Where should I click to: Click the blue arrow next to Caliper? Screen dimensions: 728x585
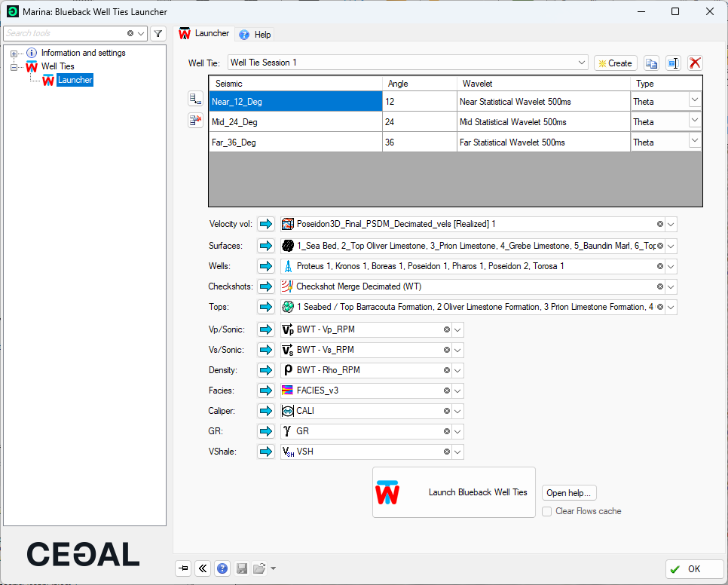[x=266, y=411]
